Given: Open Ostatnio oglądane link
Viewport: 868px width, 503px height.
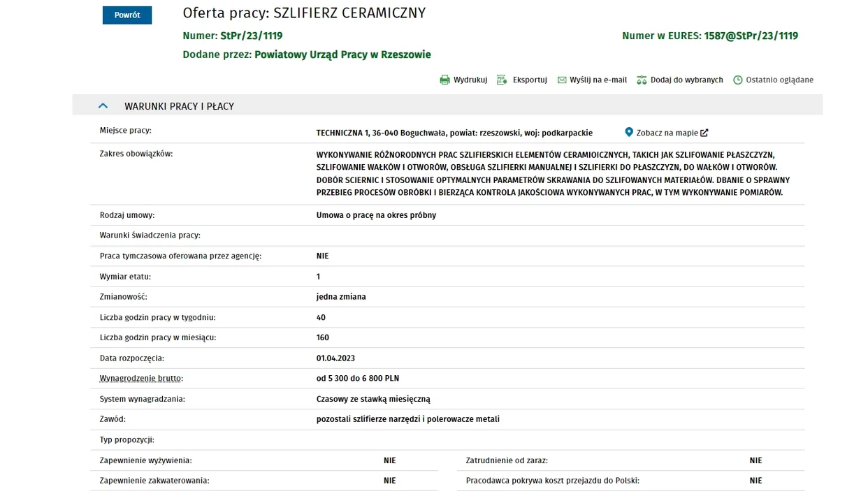Looking at the screenshot, I should [780, 80].
